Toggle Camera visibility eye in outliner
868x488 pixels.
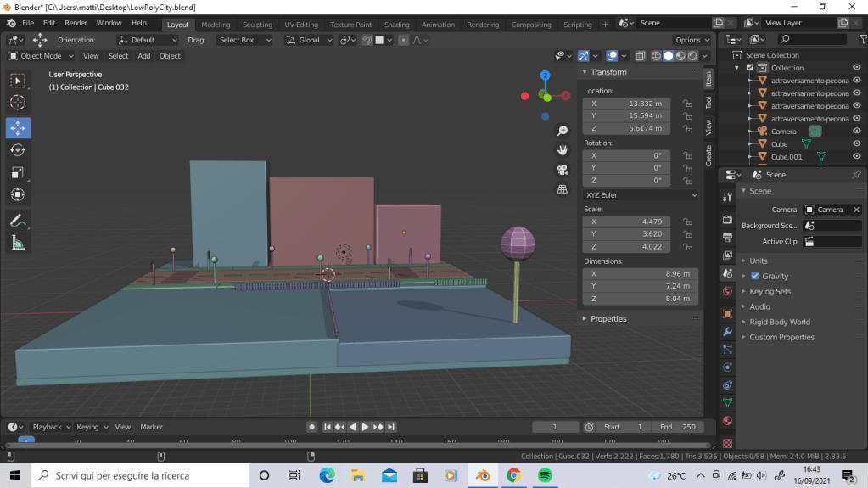tap(856, 132)
